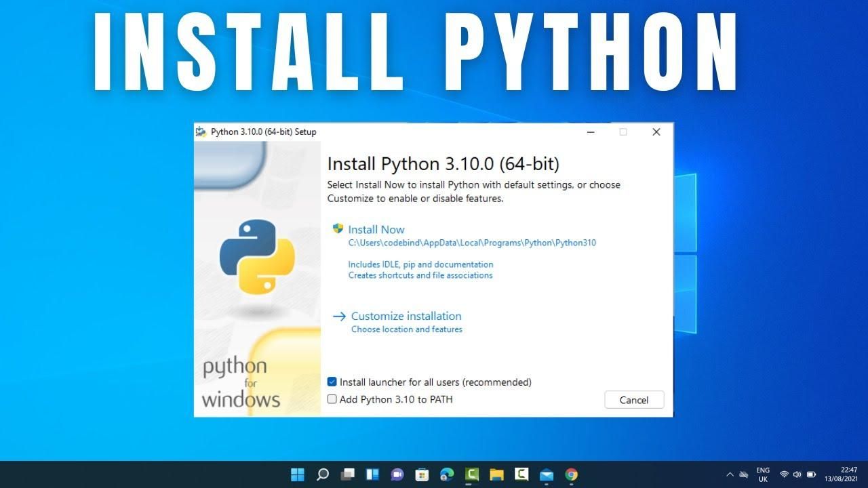Enable Add Python 3.10 to PATH
Viewport: 868px width, 488px height.
point(332,399)
